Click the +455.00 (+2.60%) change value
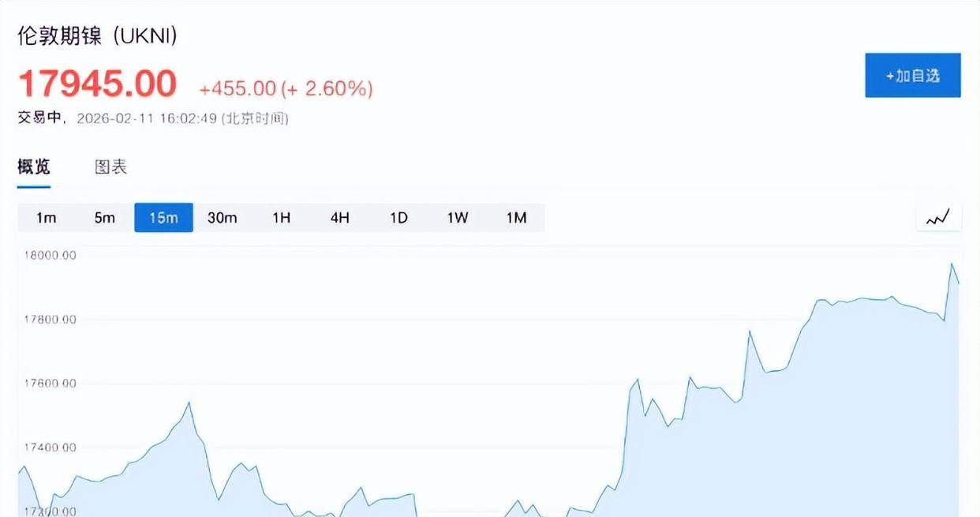The height and width of the screenshot is (517, 980). (286, 88)
